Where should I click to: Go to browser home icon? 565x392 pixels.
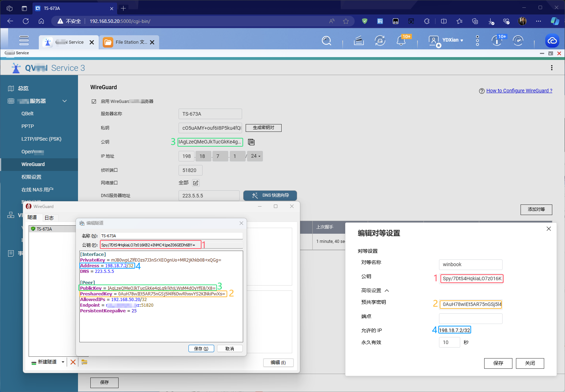click(x=41, y=21)
